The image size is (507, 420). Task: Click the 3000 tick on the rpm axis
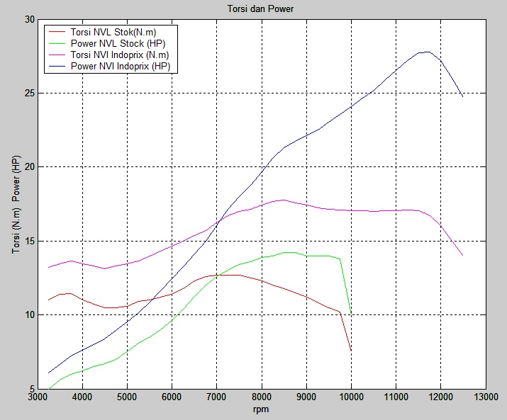coord(38,397)
